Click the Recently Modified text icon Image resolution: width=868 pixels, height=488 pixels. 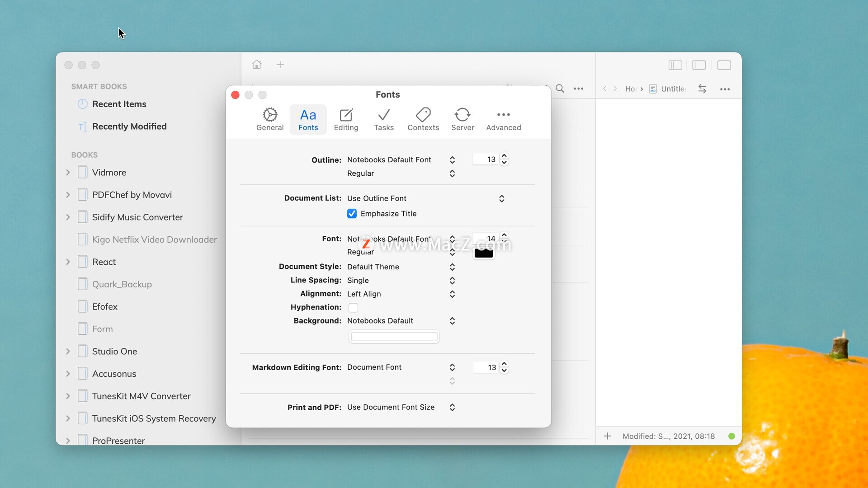(82, 127)
